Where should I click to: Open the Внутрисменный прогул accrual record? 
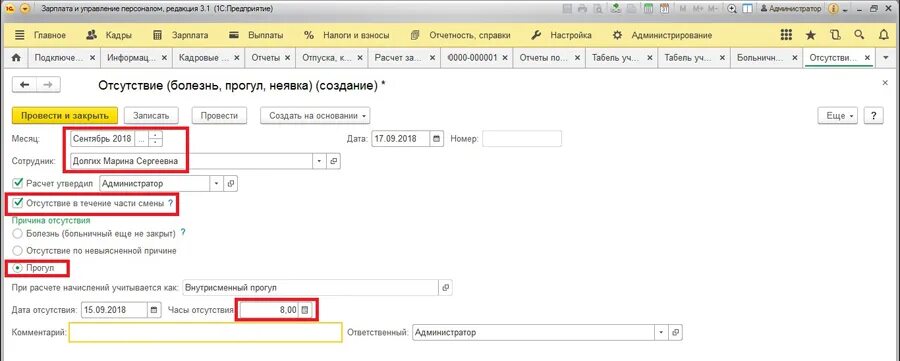coord(445,287)
